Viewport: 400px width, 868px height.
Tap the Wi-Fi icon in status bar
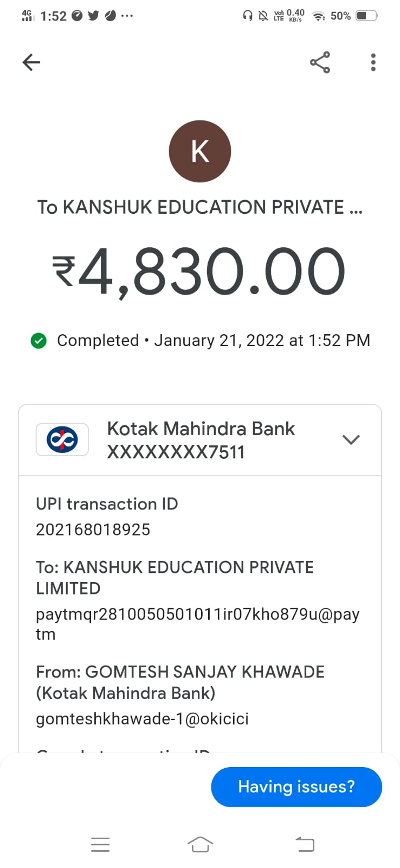[x=319, y=16]
